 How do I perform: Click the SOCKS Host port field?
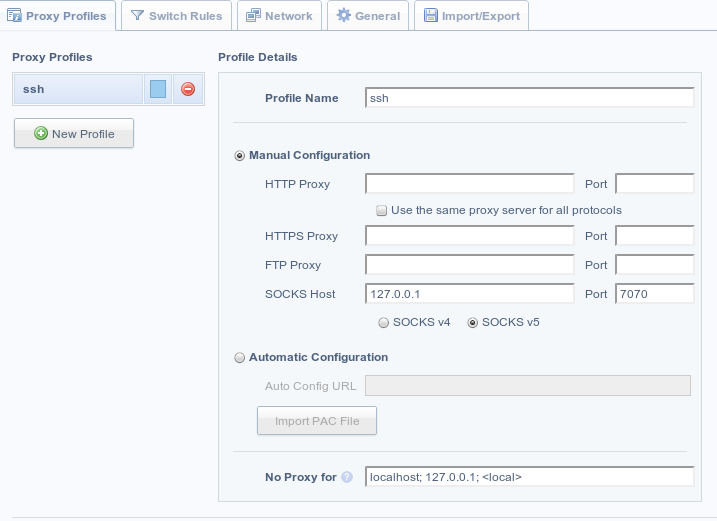[x=654, y=294]
